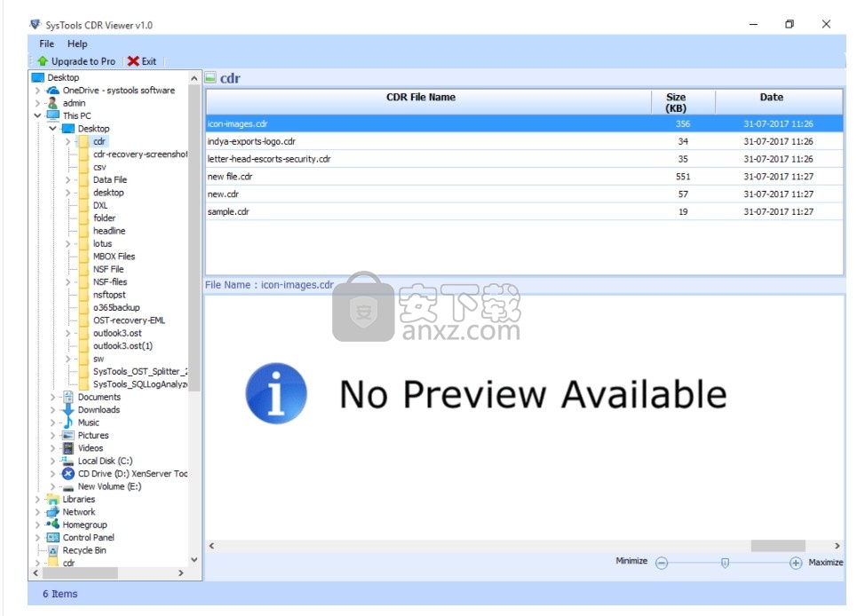857x616 pixels.
Task: Click the Control Panel icon
Action: pyautogui.click(x=53, y=537)
